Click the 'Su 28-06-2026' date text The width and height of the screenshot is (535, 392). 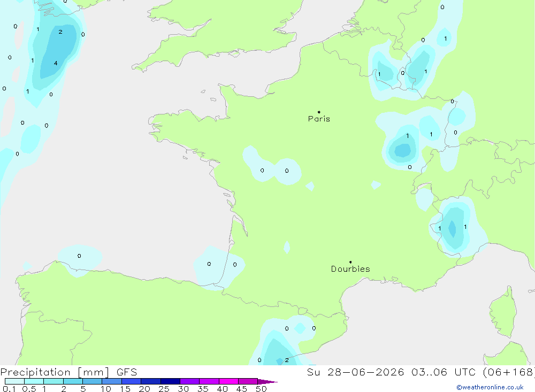pyautogui.click(x=355, y=372)
